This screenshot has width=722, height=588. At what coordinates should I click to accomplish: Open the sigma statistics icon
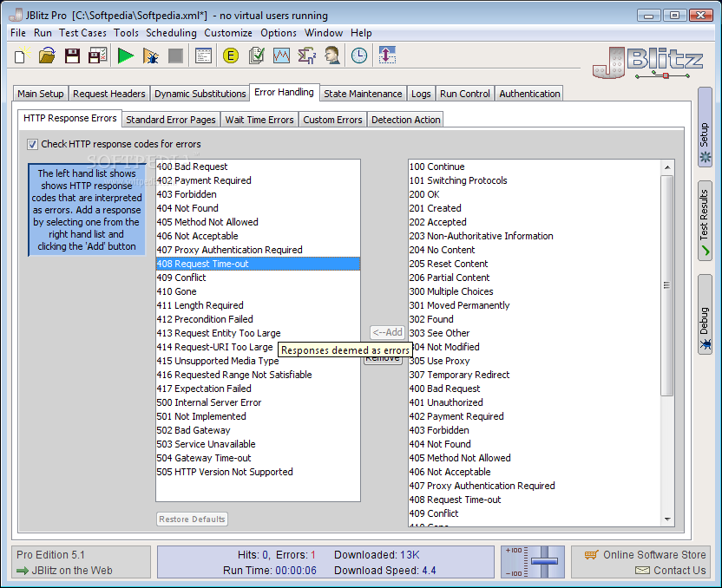[x=306, y=56]
